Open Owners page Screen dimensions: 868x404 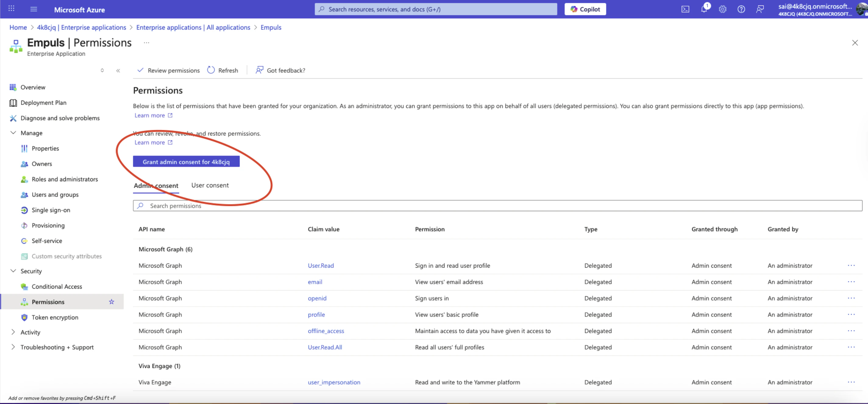pyautogui.click(x=42, y=164)
